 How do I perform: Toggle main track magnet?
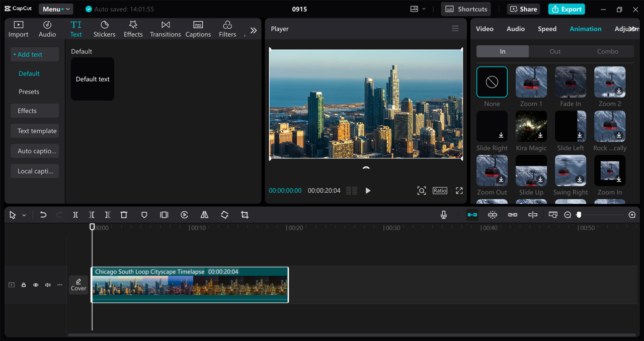click(x=472, y=215)
